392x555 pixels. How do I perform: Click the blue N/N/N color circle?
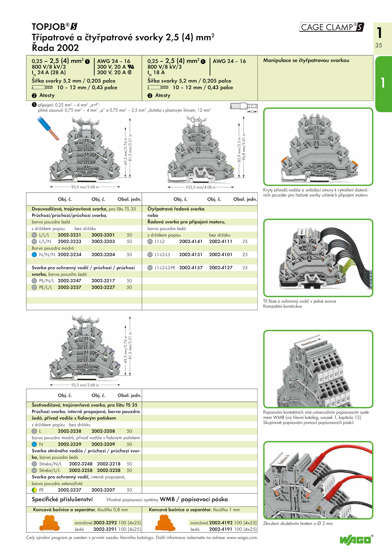34,255
